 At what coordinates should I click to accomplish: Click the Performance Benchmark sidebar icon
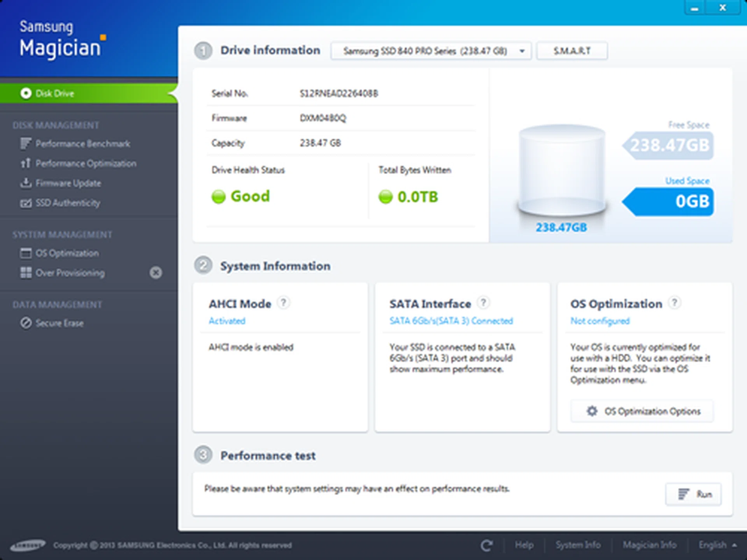pyautogui.click(x=26, y=143)
